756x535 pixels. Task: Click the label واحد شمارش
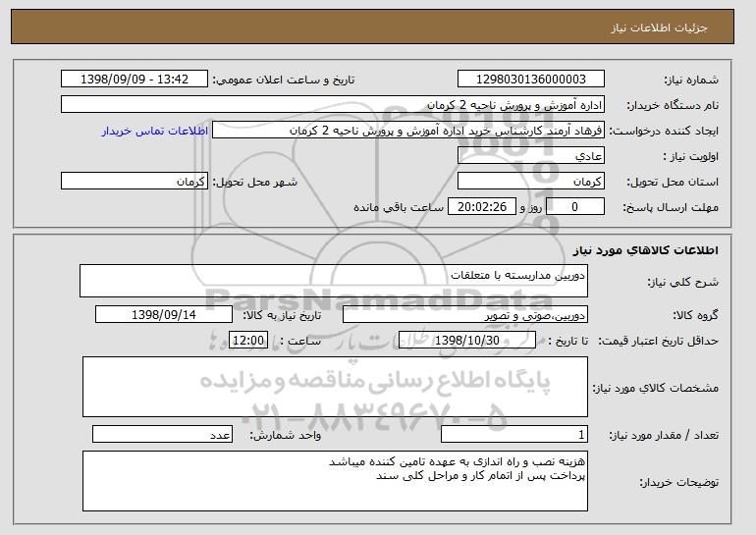coord(286,435)
